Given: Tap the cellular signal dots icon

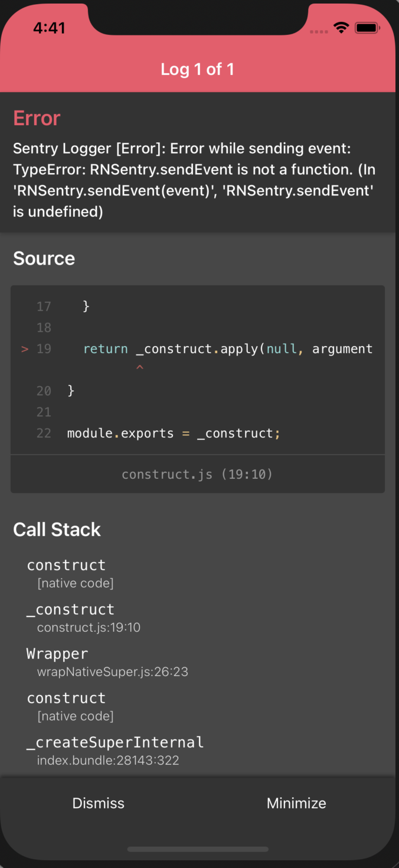Looking at the screenshot, I should pos(319,31).
